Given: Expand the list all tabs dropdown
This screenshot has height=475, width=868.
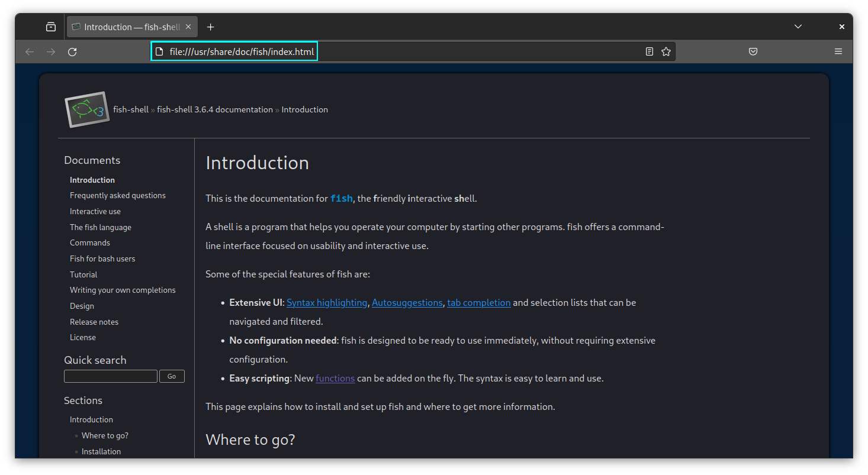Looking at the screenshot, I should [x=798, y=27].
